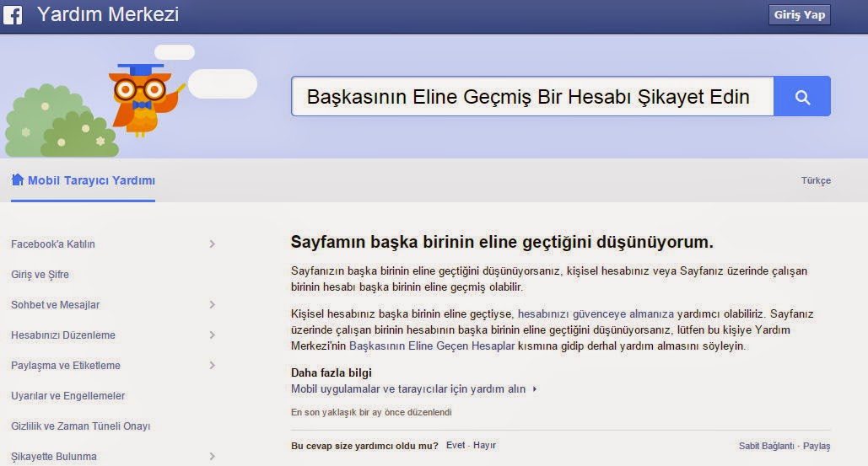868x466 pixels.
Task: Click the magnifier search button
Action: pos(802,97)
